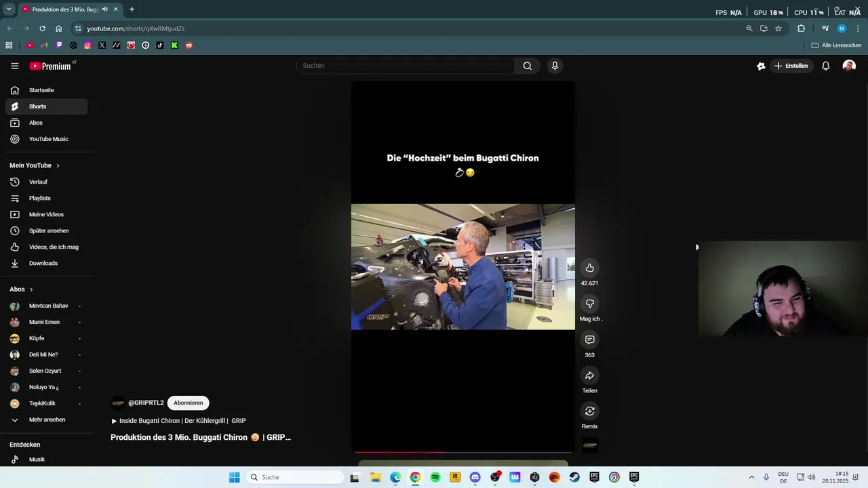Open Später ansehen in the sidebar
This screenshot has width=868, height=488.
point(46,230)
